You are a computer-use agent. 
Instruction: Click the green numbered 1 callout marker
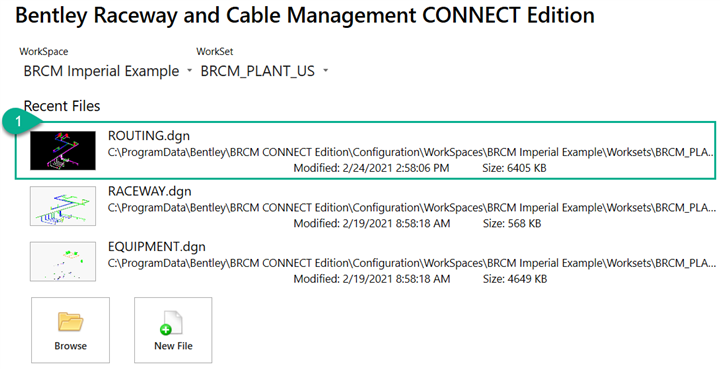18,122
